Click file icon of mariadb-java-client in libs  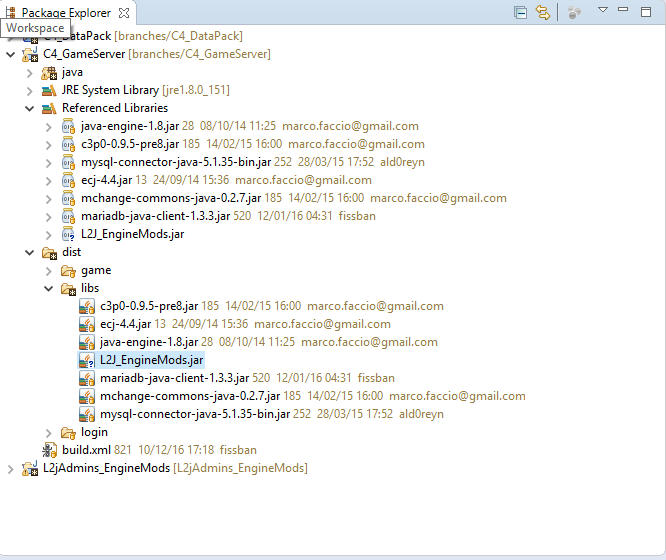(x=87, y=379)
